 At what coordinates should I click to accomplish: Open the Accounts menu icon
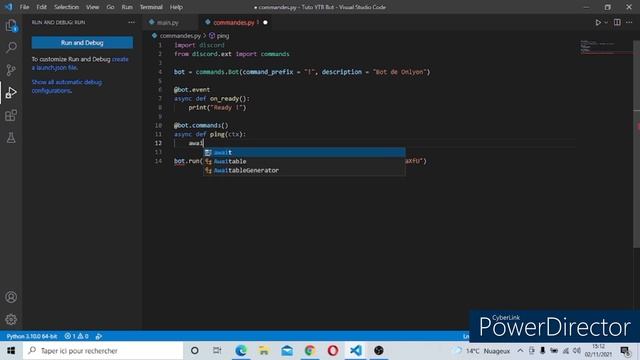click(x=11, y=297)
